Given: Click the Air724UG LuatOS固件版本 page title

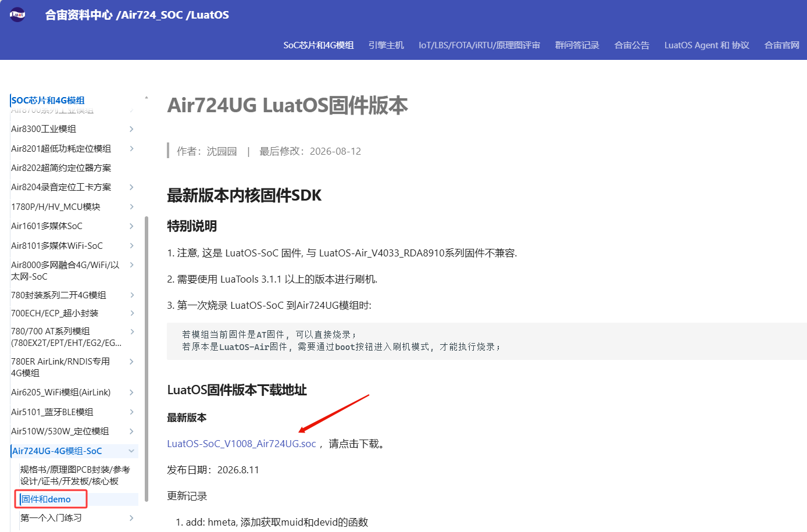Looking at the screenshot, I should pyautogui.click(x=288, y=105).
